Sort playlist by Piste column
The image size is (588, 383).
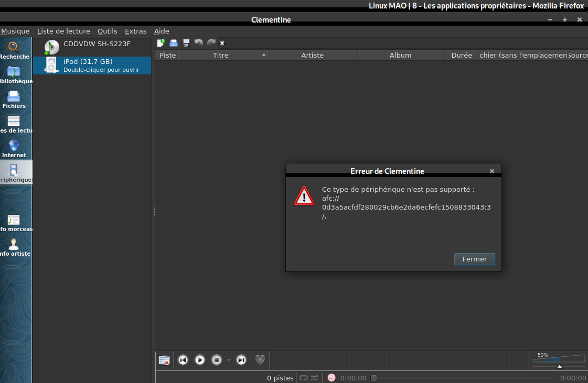pyautogui.click(x=168, y=55)
